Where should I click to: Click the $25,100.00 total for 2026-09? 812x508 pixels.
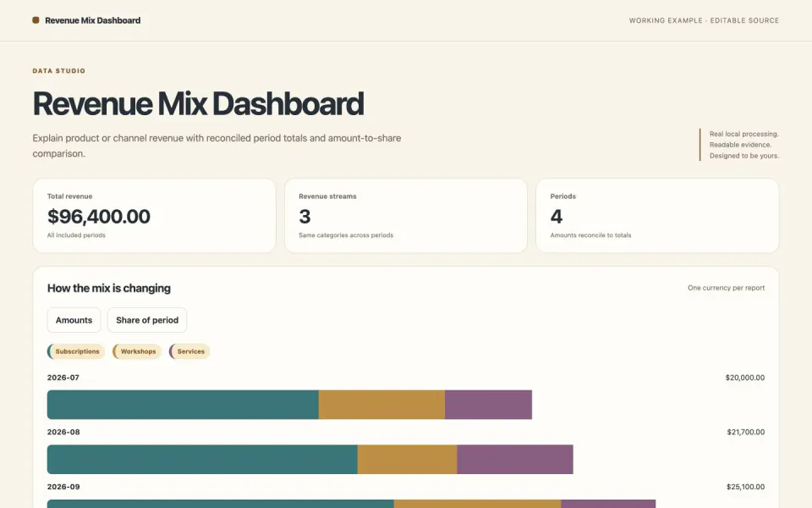(745, 487)
